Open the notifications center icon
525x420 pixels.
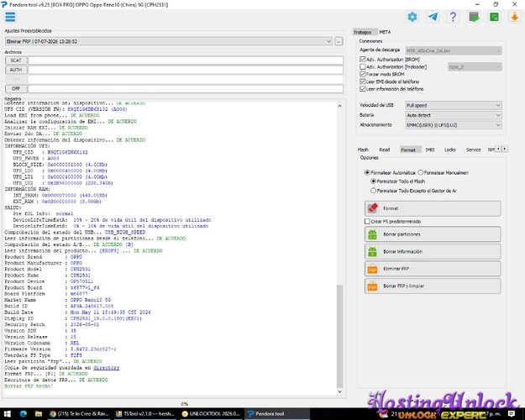(x=512, y=414)
